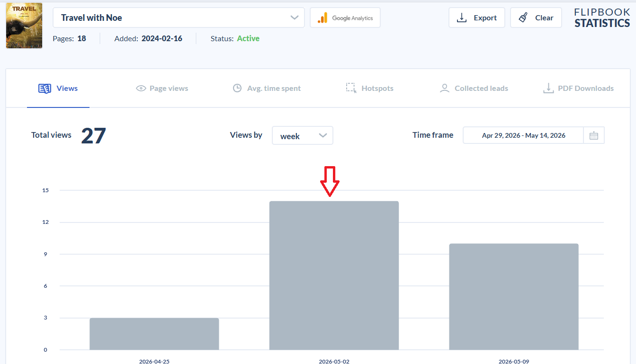Open the PDF Downloads tab
Viewport: 636px width, 364px height.
[578, 89]
